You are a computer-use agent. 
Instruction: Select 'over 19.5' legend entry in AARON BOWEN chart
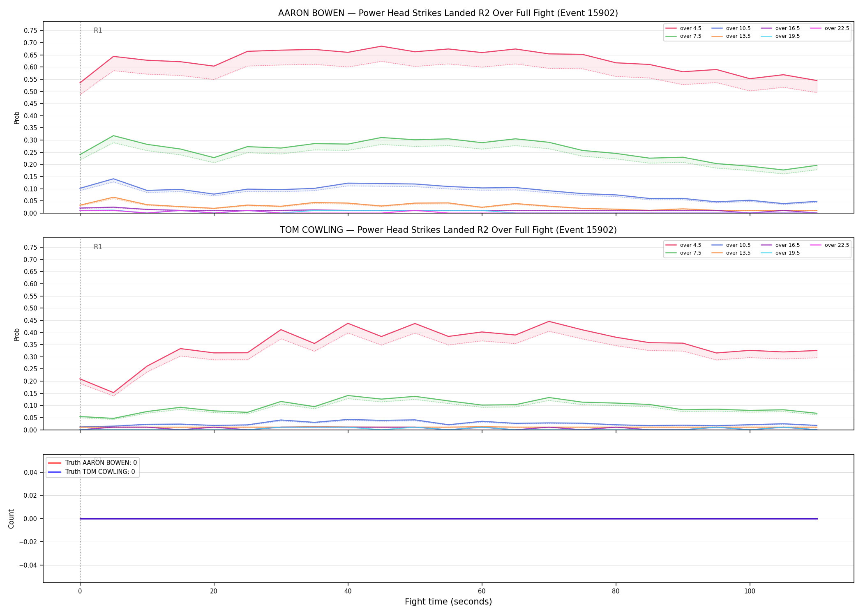(780, 36)
